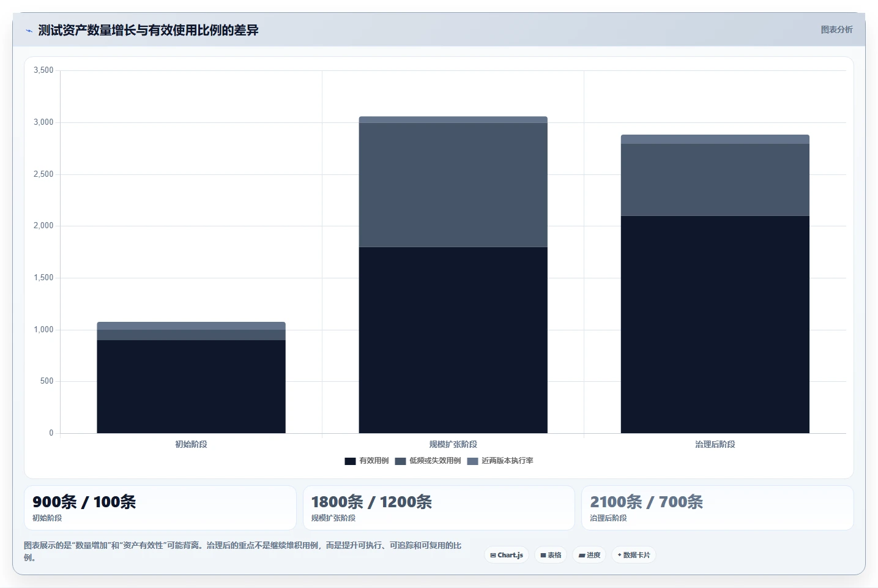878x588 pixels.
Task: Click the 低频或失效用例 segment of 治理后阶段 bar
Action: (x=715, y=180)
